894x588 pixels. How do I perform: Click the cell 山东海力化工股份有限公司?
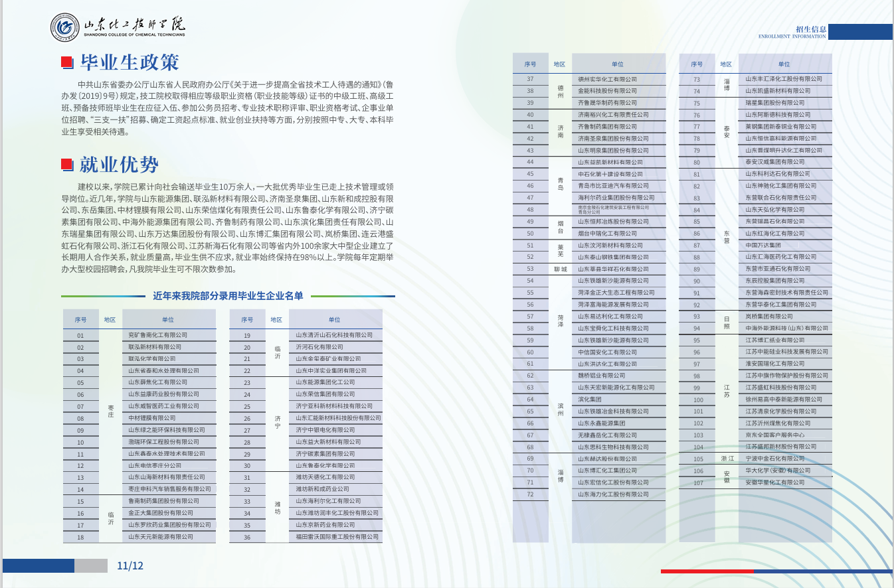tap(613, 494)
